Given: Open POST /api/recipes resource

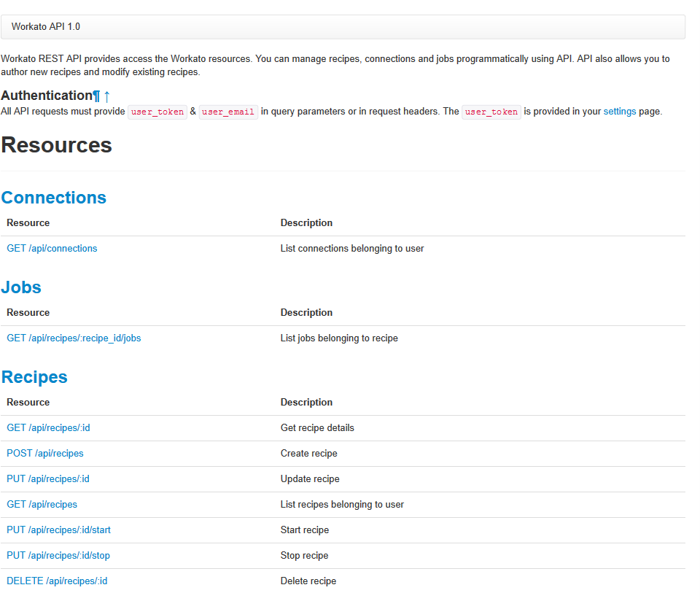Looking at the screenshot, I should coord(45,453).
